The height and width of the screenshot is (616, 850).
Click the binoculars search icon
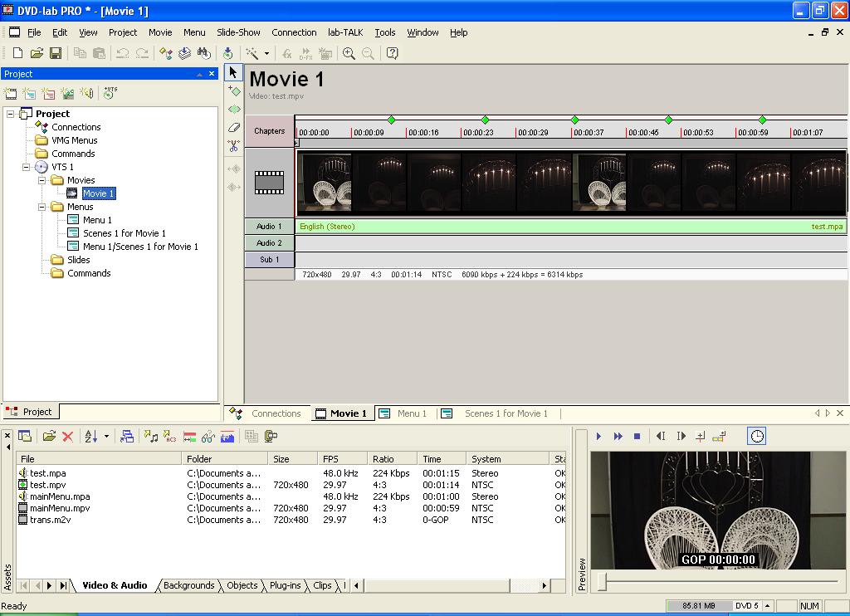click(x=204, y=53)
